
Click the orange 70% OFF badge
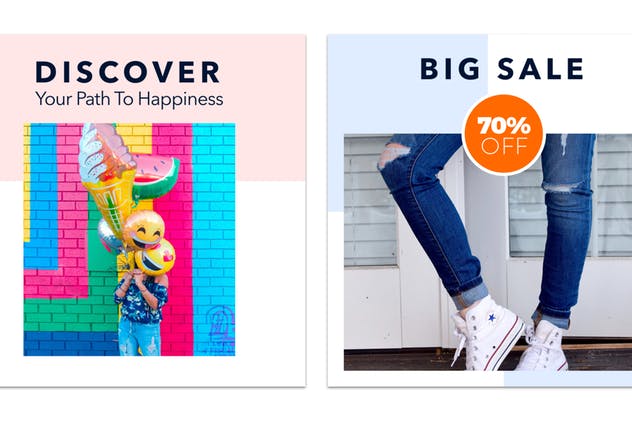tap(504, 135)
